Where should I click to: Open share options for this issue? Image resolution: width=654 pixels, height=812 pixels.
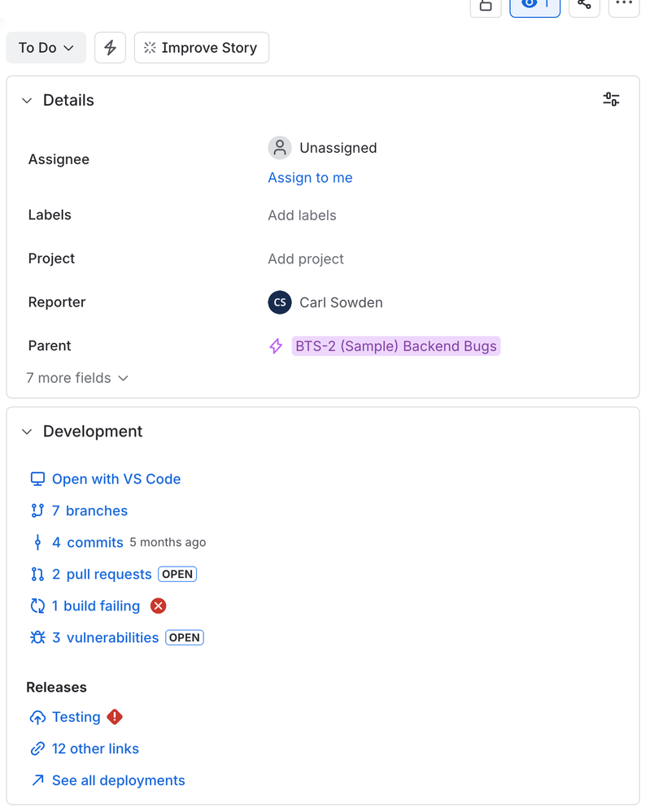point(584,7)
